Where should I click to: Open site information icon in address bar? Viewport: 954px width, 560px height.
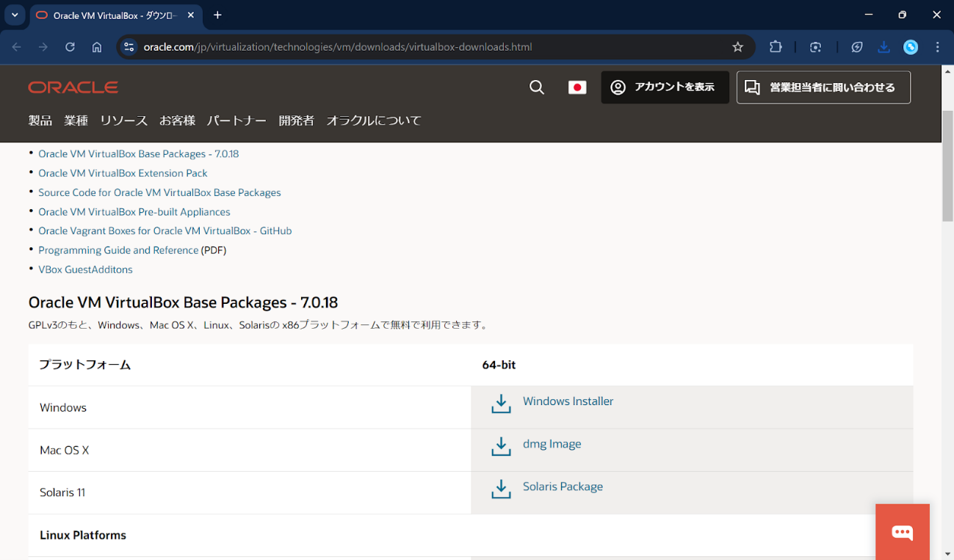click(x=129, y=47)
